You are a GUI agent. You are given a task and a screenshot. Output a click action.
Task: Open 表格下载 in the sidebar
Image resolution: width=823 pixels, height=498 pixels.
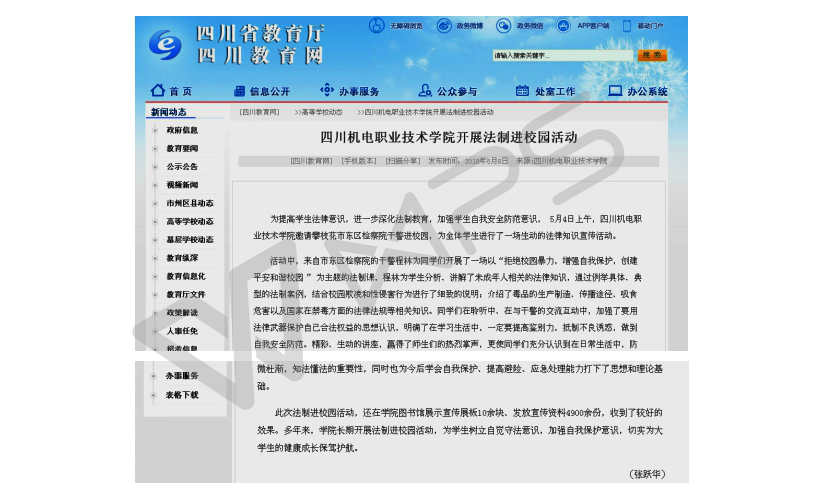(x=182, y=395)
